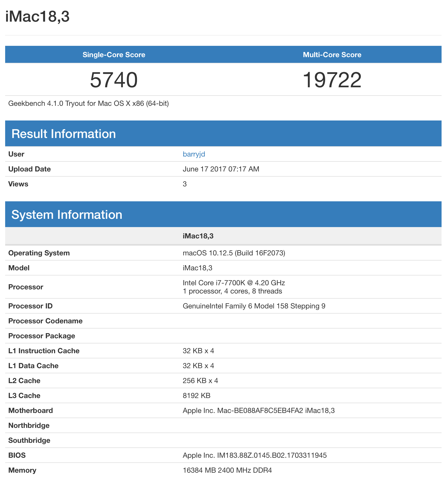Click the Processor Package row label
This screenshot has width=448, height=484.
42,336
